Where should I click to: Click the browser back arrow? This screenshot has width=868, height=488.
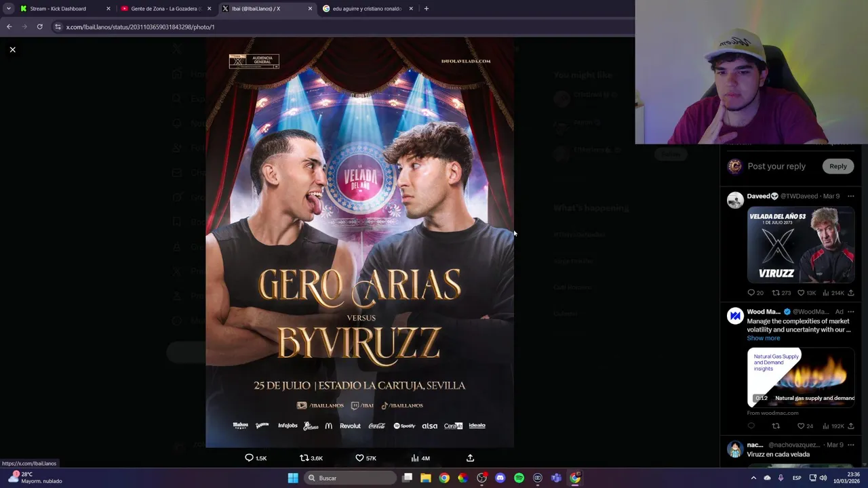click(x=9, y=26)
